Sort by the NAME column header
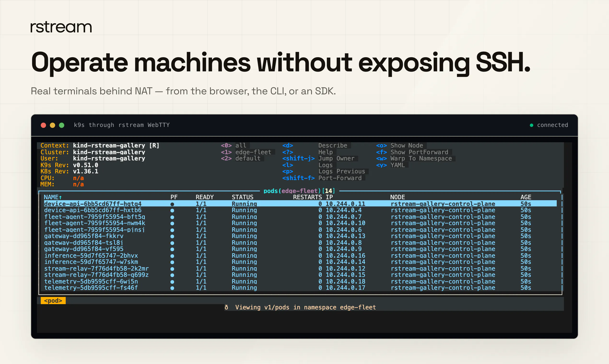Screen dimensions: 609x364 (x=53, y=197)
